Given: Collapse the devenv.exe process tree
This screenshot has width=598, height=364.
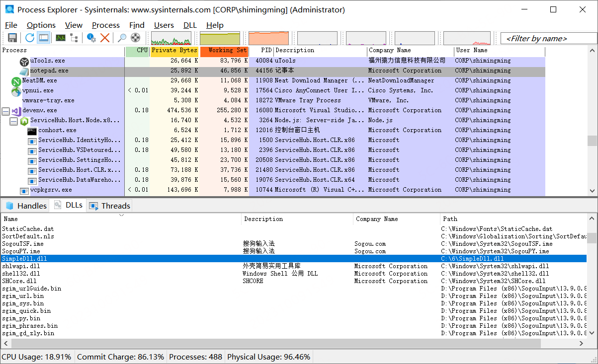Looking at the screenshot, I should click(x=6, y=111).
